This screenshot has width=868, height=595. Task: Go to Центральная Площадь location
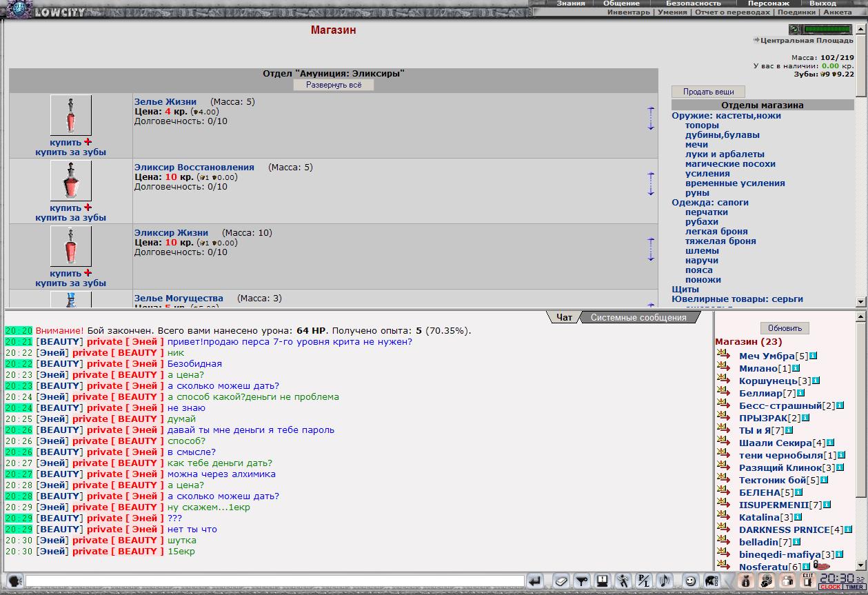[x=807, y=41]
